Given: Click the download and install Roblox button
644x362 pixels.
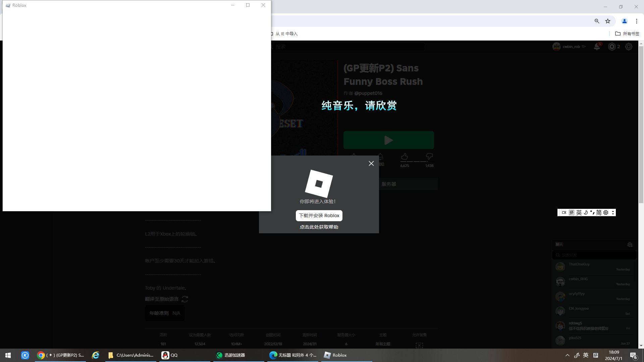Looking at the screenshot, I should [319, 216].
